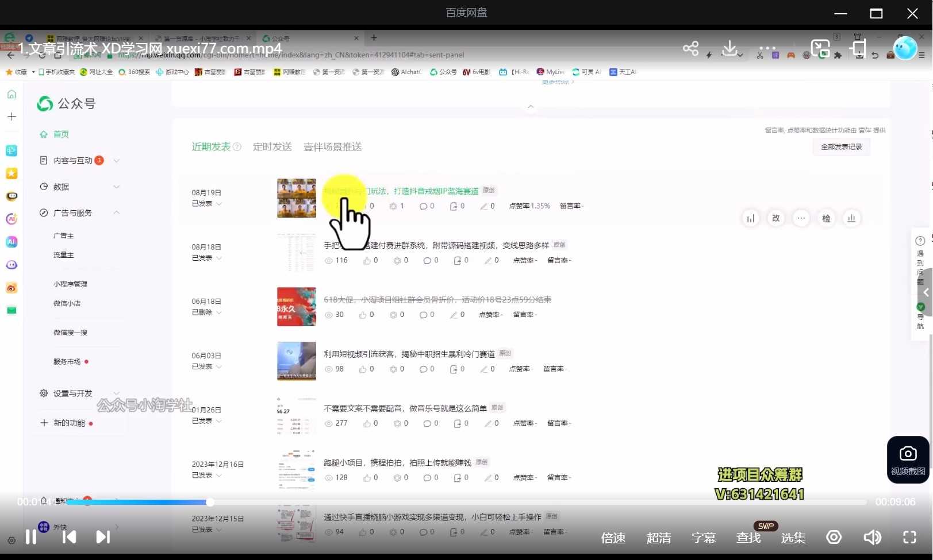Click the 全部发表记录 button

click(841, 147)
